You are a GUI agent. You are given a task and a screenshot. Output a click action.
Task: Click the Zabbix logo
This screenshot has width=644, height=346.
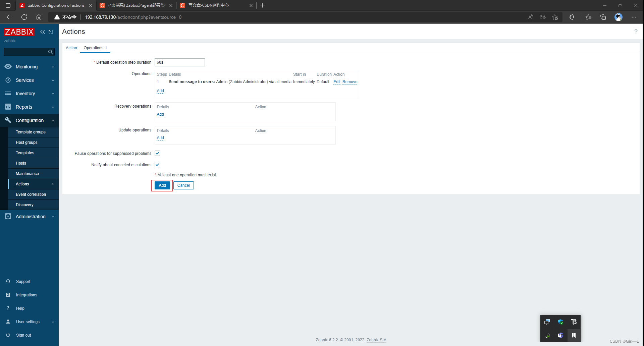tap(19, 32)
